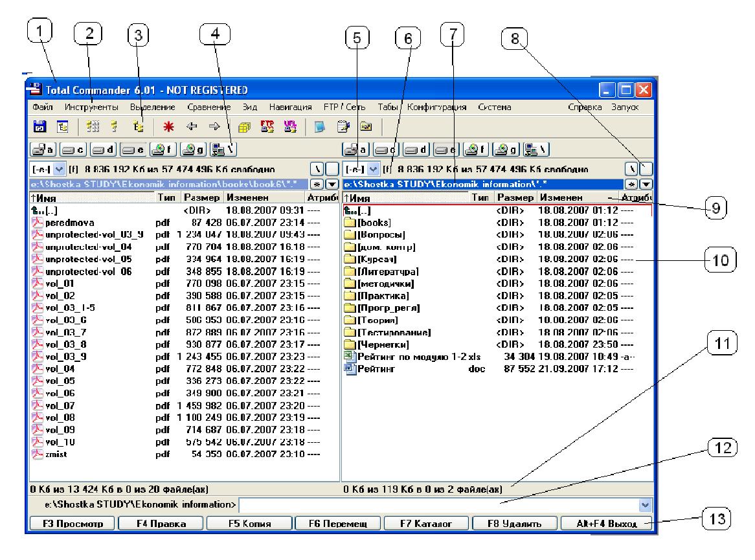This screenshot has height=560, width=755.
Task: Click the Reread source disk icon
Action: [x=39, y=127]
